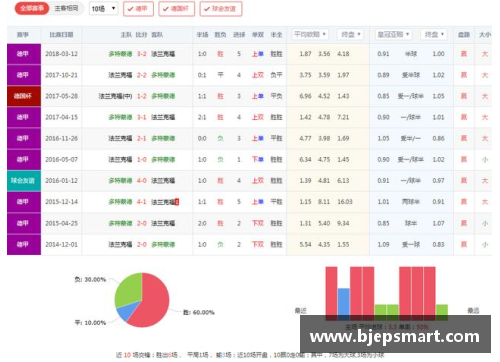
Task: Click the 胜负 column header
Action: pyautogui.click(x=220, y=35)
